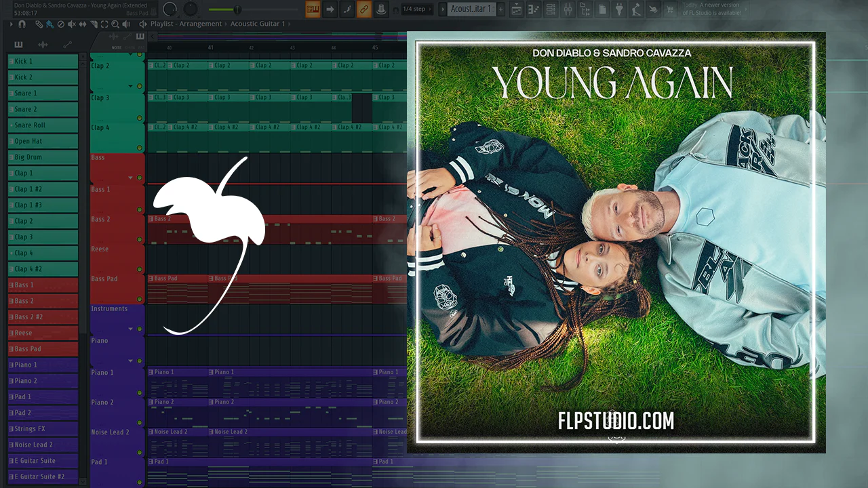Adjust the main volume knob
Image resolution: width=868 pixels, height=488 pixels.
tap(170, 9)
